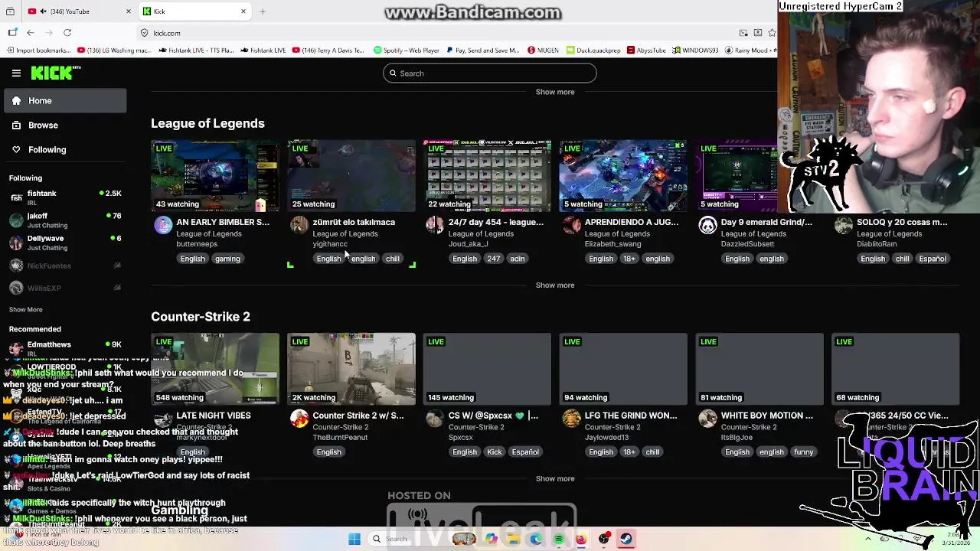Click DiablitoRam streamer avatar

844,225
